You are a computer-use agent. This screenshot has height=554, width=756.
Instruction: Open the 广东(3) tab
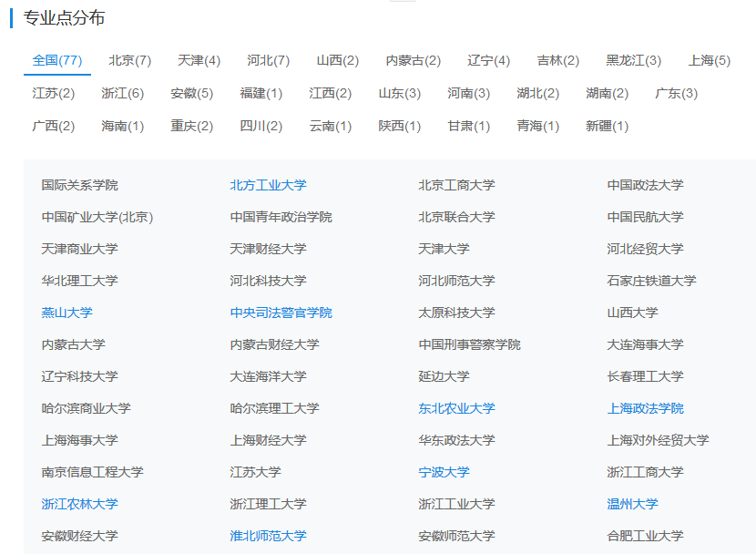coord(676,94)
